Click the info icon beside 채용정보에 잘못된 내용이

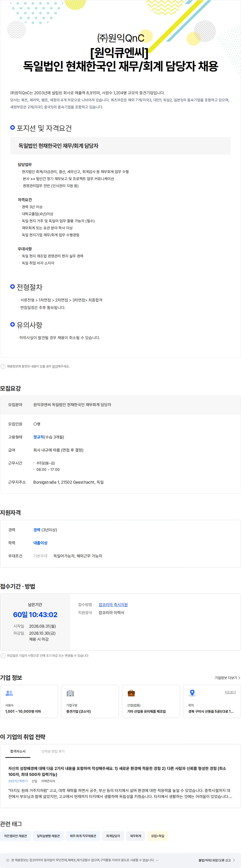(3, 366)
